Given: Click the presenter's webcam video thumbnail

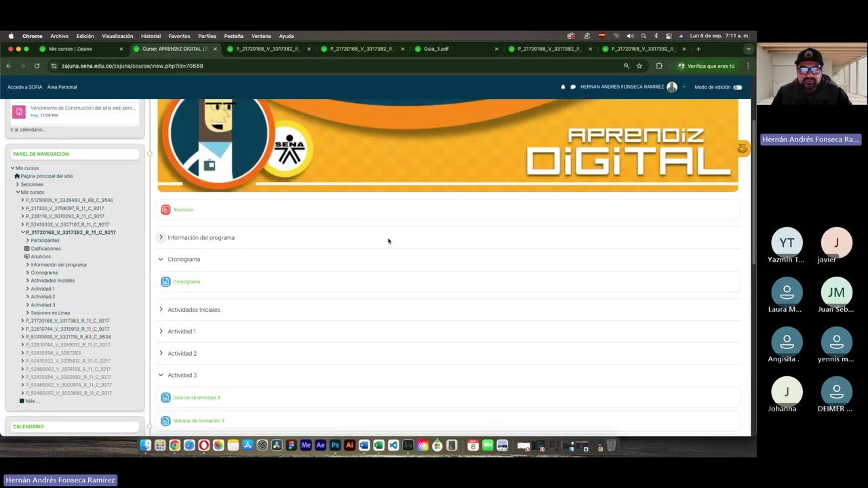Looking at the screenshot, I should [812, 75].
